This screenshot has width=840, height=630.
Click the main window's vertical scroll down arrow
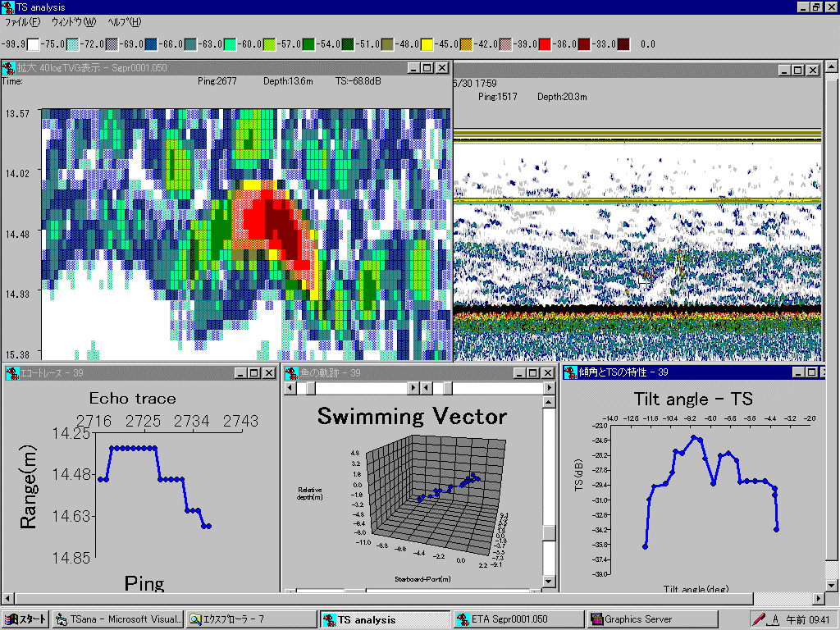832,585
